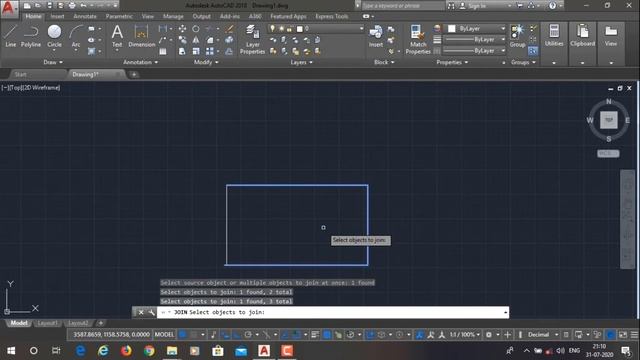Open the Home ribbon tab

[x=33, y=16]
